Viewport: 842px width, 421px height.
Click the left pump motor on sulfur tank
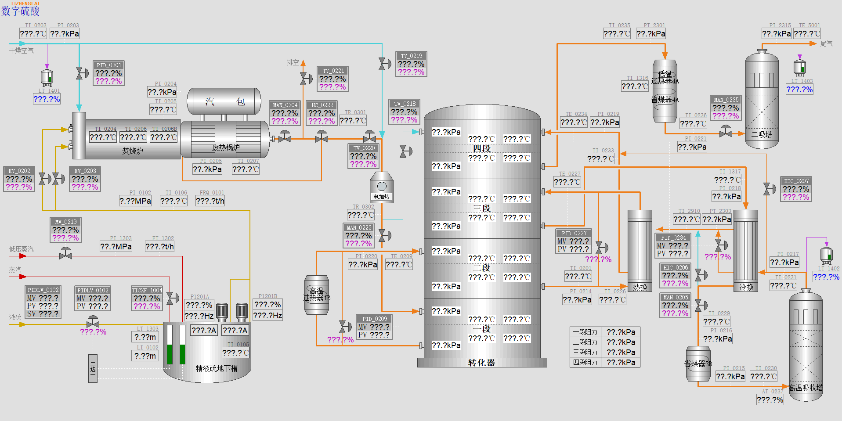pos(222,313)
